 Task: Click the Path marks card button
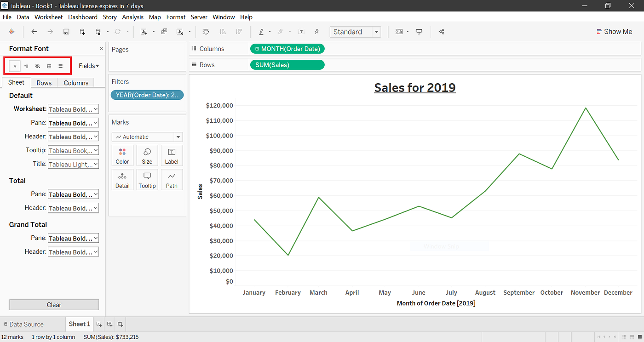[x=172, y=180]
